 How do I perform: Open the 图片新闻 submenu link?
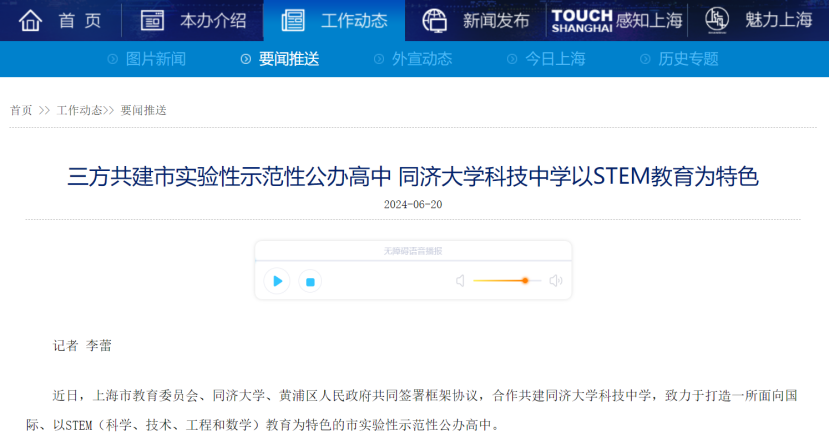(x=156, y=59)
